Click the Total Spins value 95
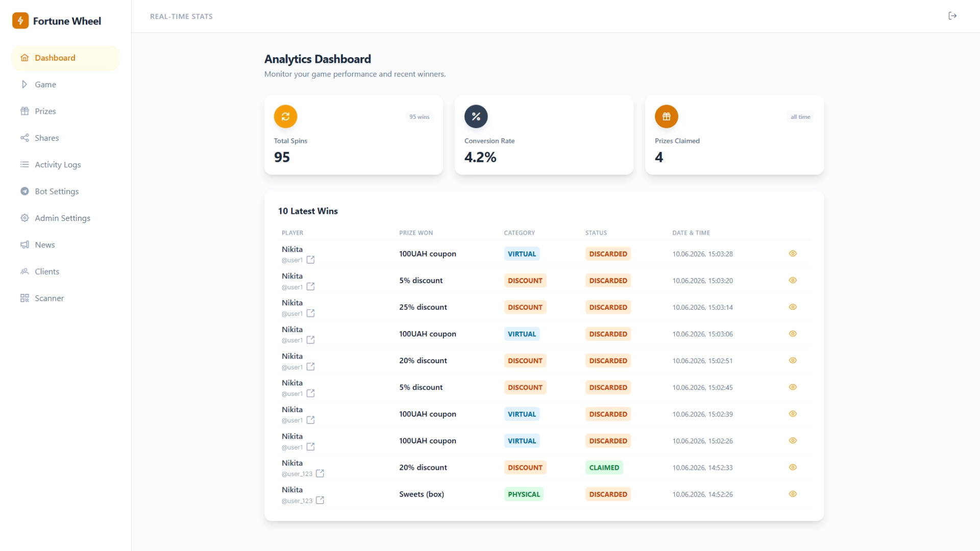 [282, 157]
